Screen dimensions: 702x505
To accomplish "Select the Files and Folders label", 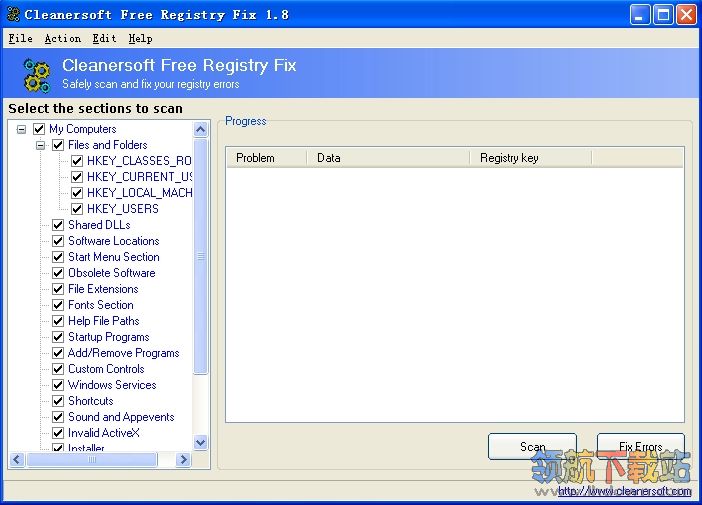I will click(107, 145).
